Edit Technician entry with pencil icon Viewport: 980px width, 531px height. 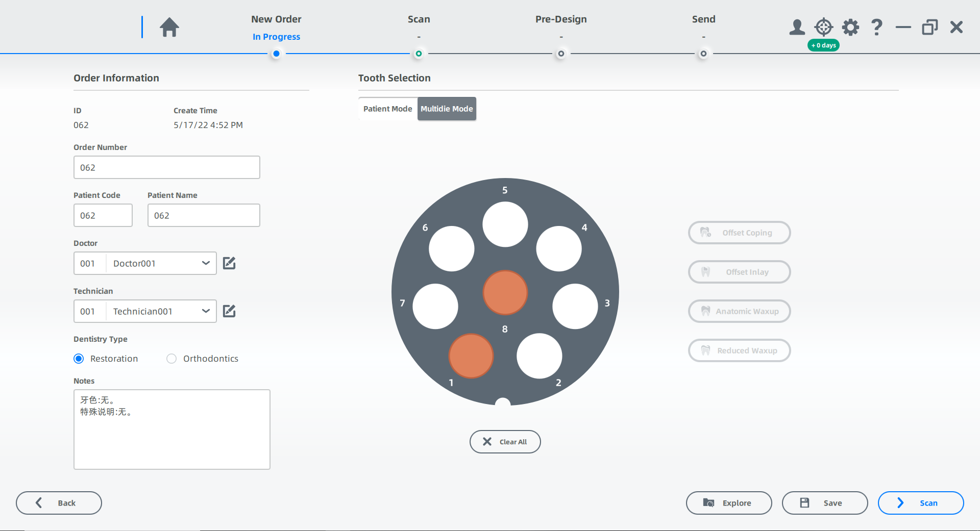[229, 311]
